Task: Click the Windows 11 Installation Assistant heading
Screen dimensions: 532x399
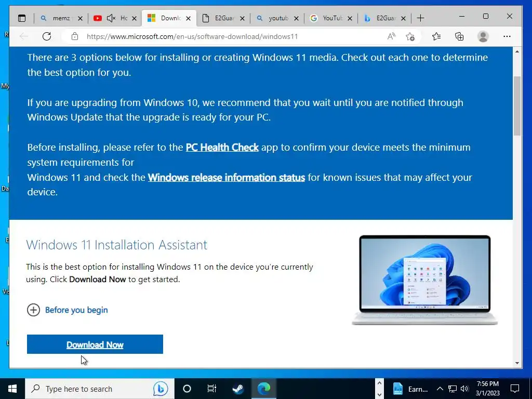Action: [117, 245]
